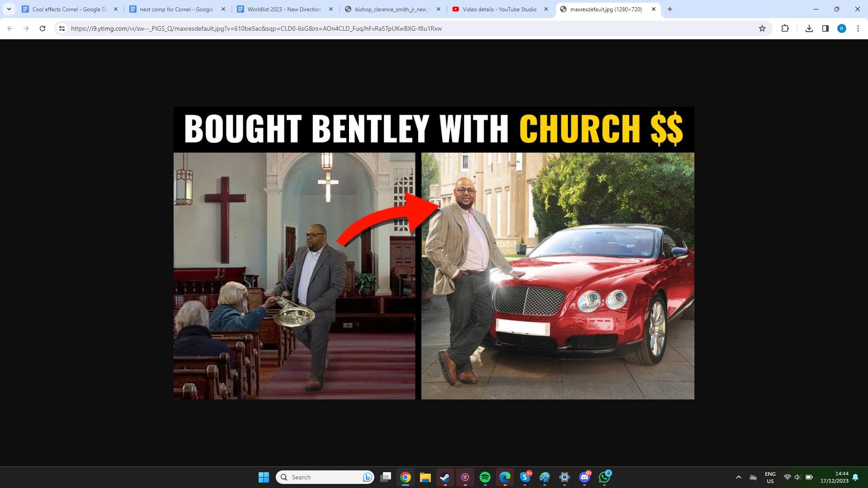
Task: Toggle the Chrome side panel
Action: point(826,28)
